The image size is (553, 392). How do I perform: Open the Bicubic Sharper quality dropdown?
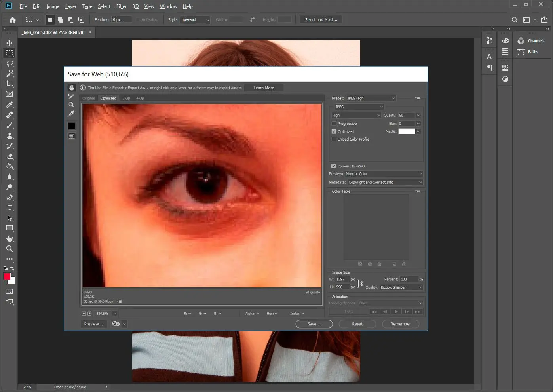[x=401, y=287]
